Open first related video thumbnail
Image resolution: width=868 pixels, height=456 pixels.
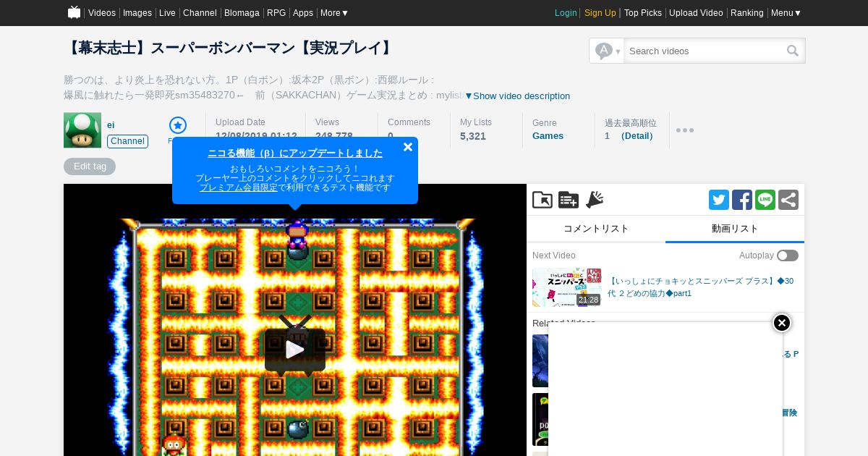(x=540, y=360)
